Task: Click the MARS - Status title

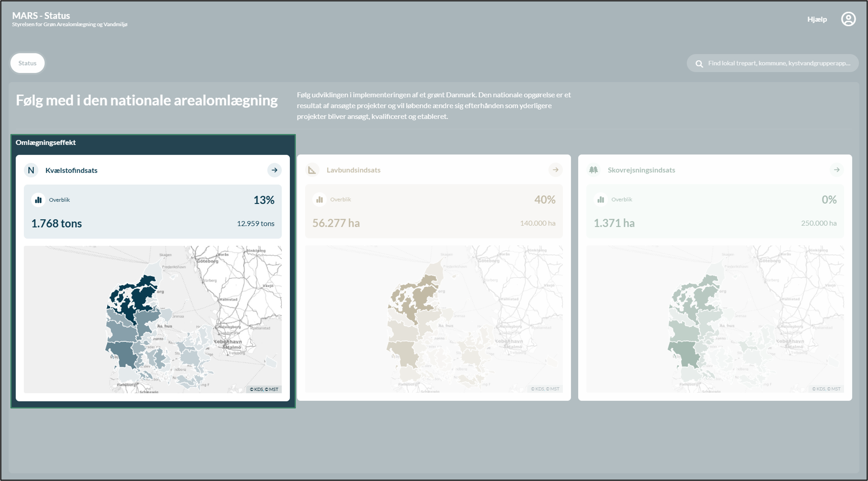Action: [41, 15]
